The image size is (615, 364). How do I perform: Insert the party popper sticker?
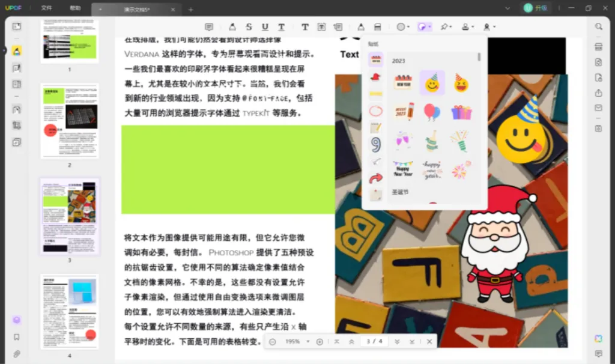pyautogui.click(x=461, y=141)
